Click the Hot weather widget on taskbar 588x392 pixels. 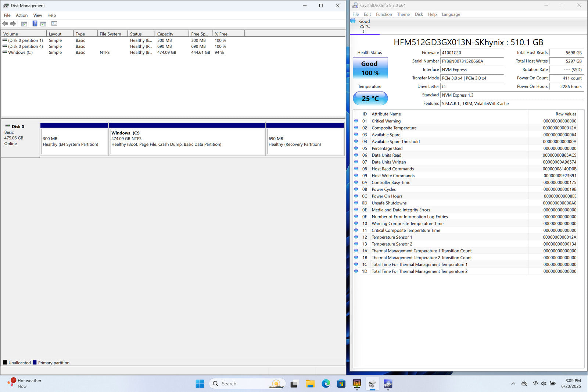click(x=25, y=383)
